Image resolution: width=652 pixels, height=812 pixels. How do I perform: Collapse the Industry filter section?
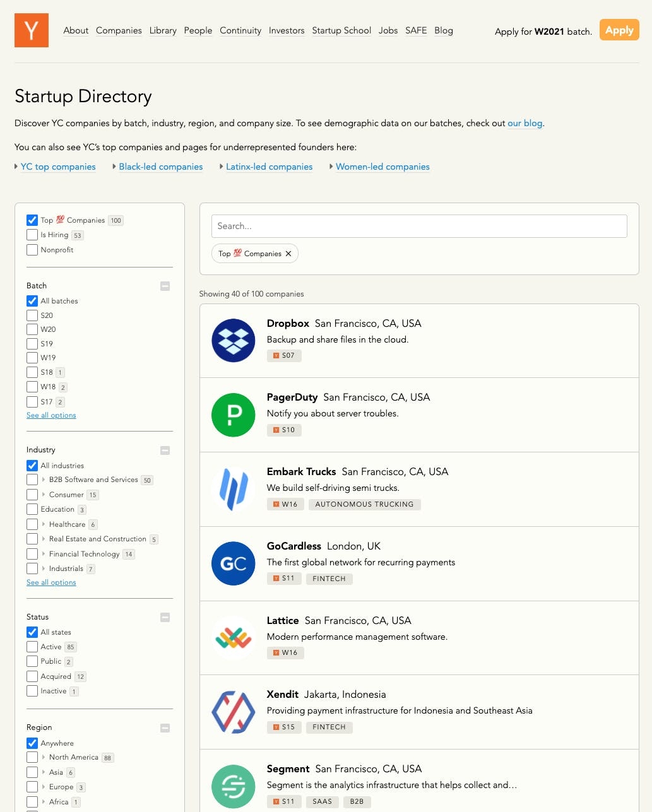(165, 450)
